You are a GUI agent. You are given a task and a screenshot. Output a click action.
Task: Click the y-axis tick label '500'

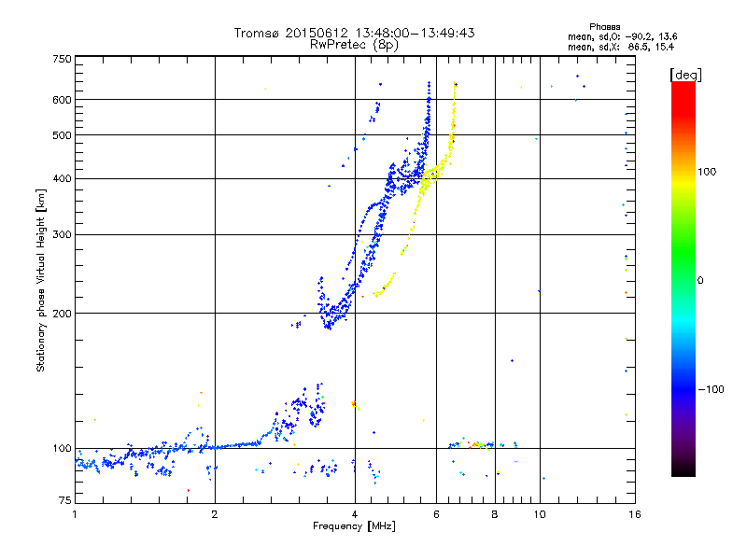[62, 135]
